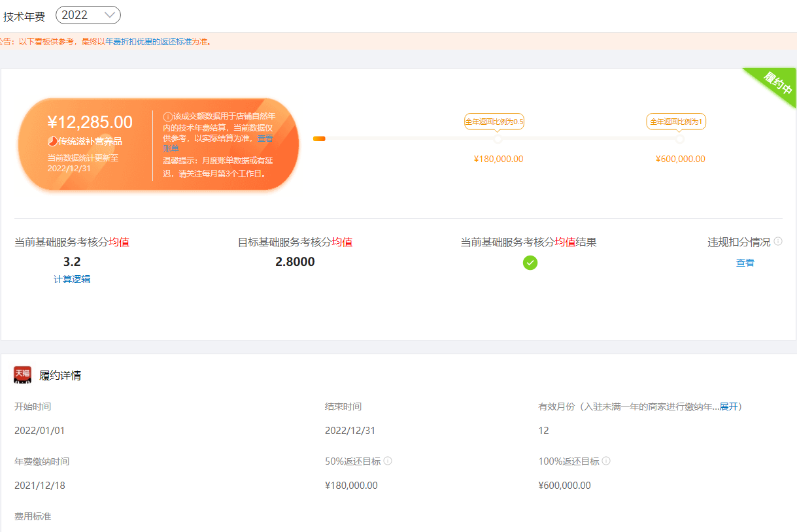Click the payment date 2021/12/18
This screenshot has height=532, width=797.
tap(40, 486)
